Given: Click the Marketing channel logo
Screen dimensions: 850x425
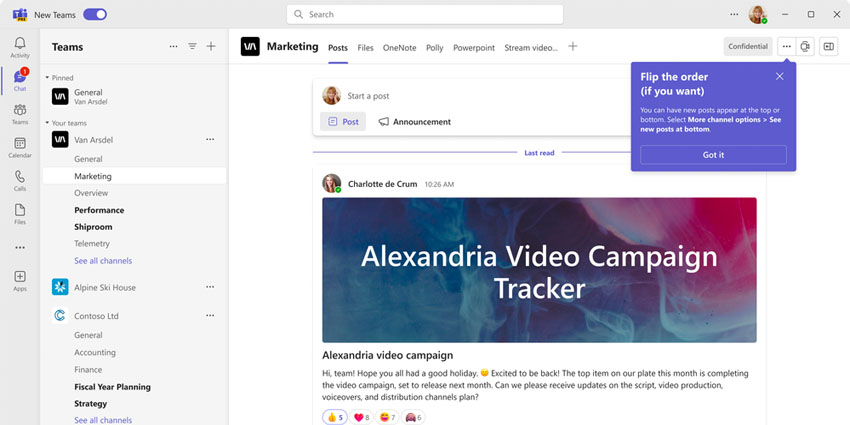Looking at the screenshot, I should coord(250,47).
